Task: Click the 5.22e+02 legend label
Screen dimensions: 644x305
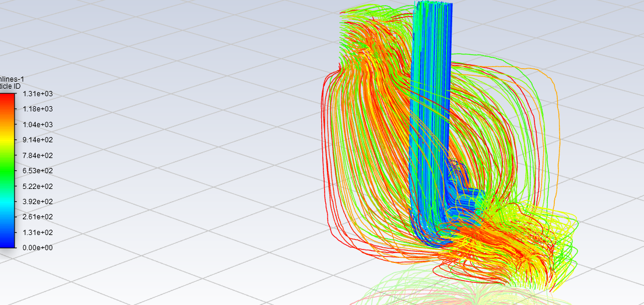Action: coord(37,187)
